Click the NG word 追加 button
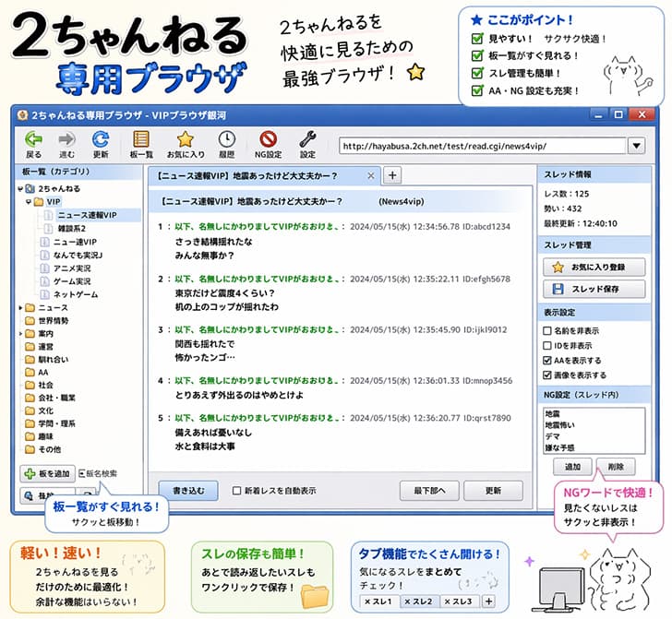Viewport: 672px width, 619px height. [x=572, y=467]
